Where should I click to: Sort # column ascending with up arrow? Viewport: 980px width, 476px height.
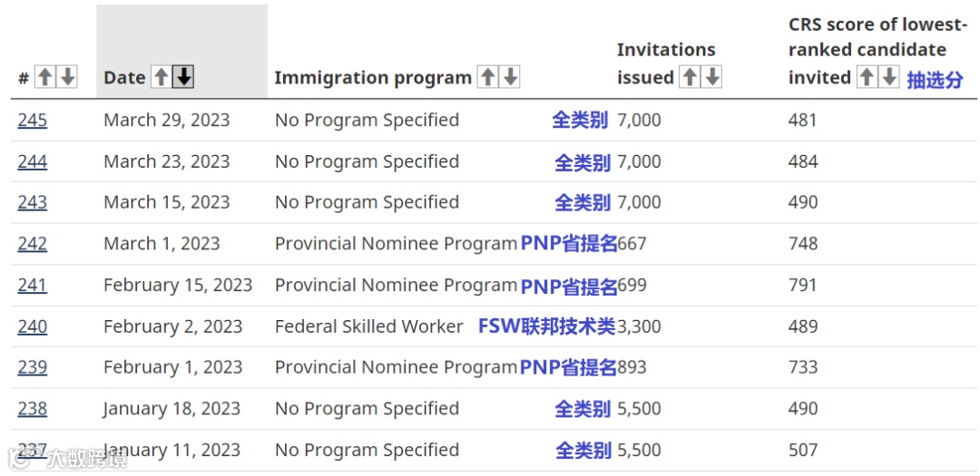tap(44, 78)
